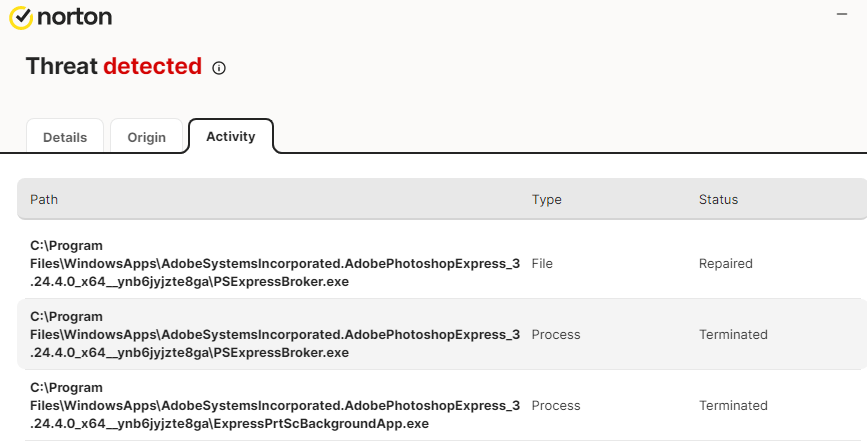
Task: Switch to the Details tab
Action: coord(65,137)
